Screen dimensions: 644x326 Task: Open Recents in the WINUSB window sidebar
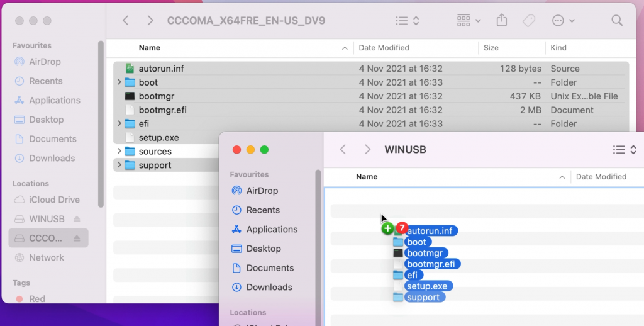tap(255, 210)
